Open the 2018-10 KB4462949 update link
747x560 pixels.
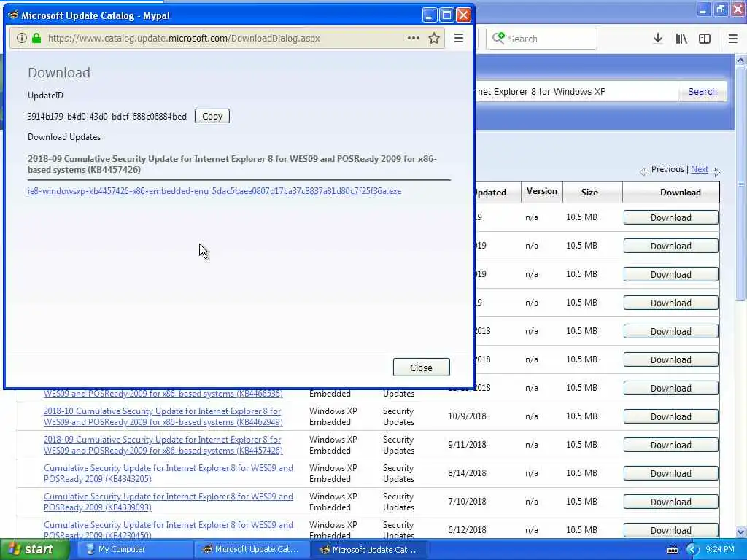[163, 416]
